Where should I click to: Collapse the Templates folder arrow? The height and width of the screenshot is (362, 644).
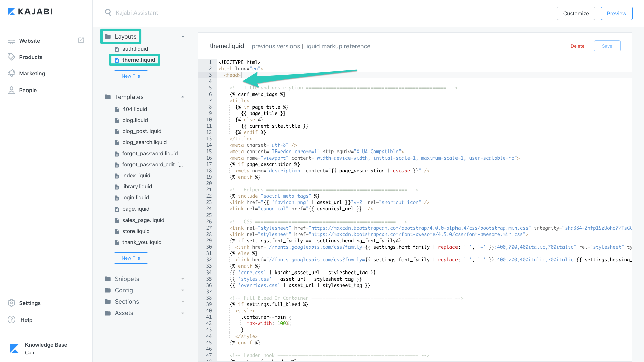point(183,97)
